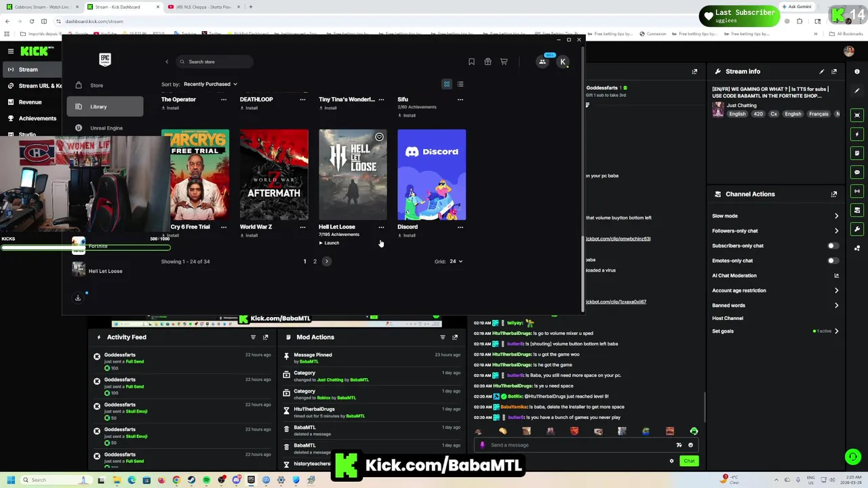Screen dimensions: 868x488
Task: Launch Hell Let Loose
Action: click(x=329, y=243)
